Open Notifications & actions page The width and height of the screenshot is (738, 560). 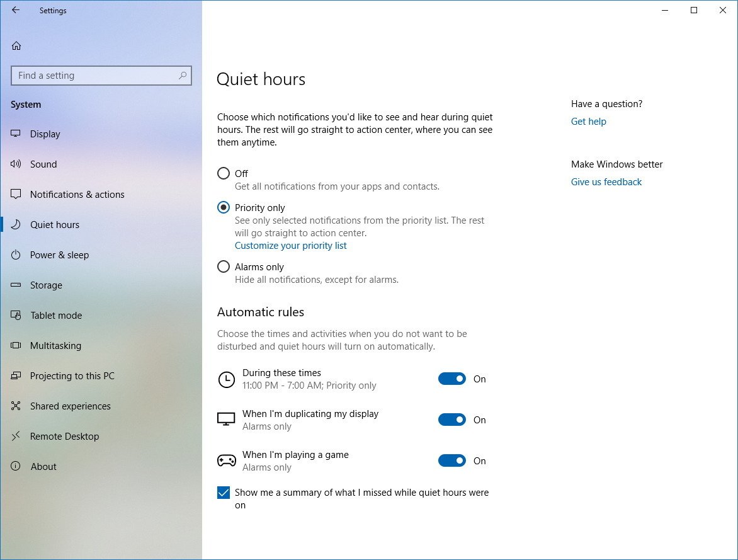click(x=77, y=194)
